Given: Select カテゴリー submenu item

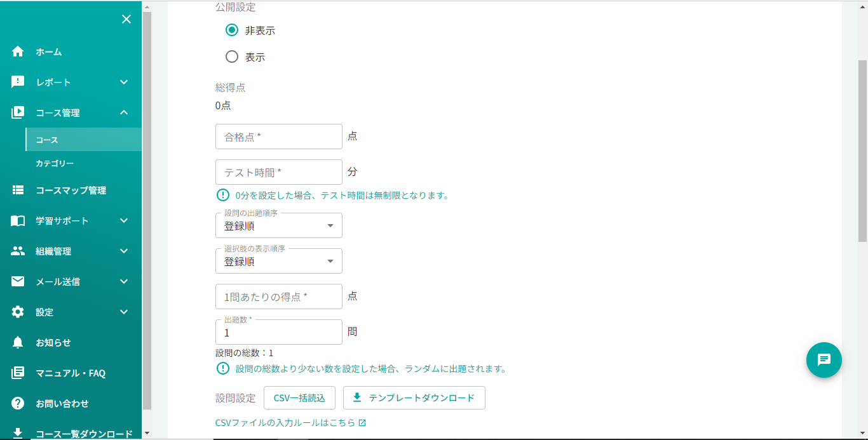Looking at the screenshot, I should pos(83,164).
